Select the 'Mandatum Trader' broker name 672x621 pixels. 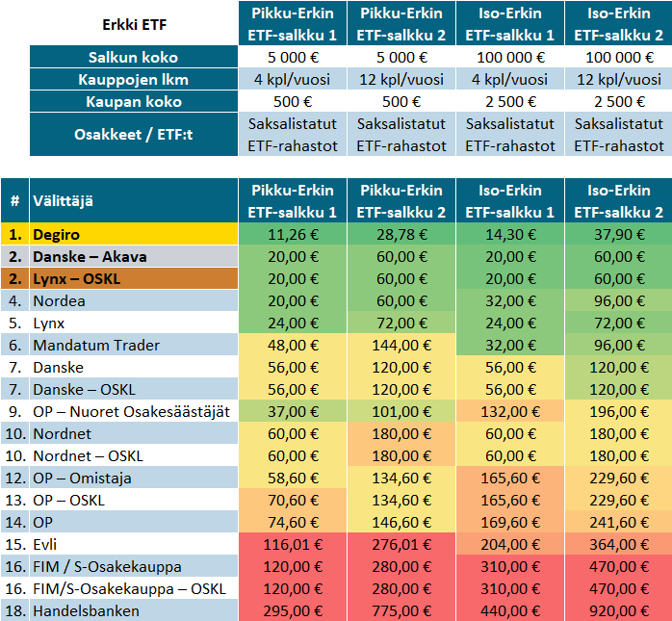pos(96,345)
